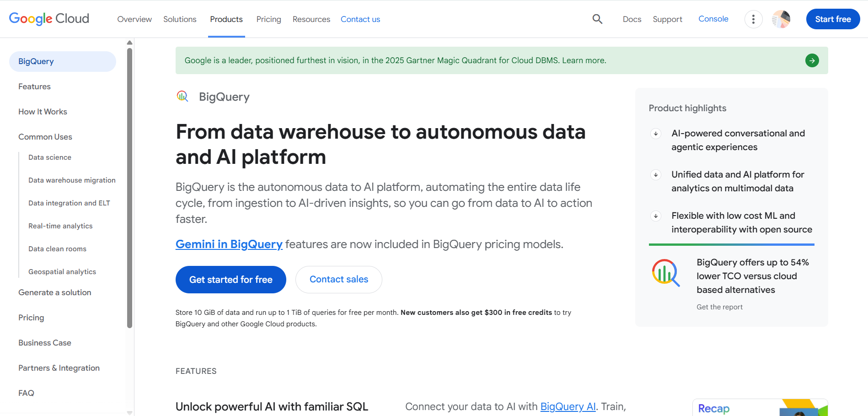Screen dimensions: 868x416
Task: Open Data science sidebar item
Action: coord(50,157)
